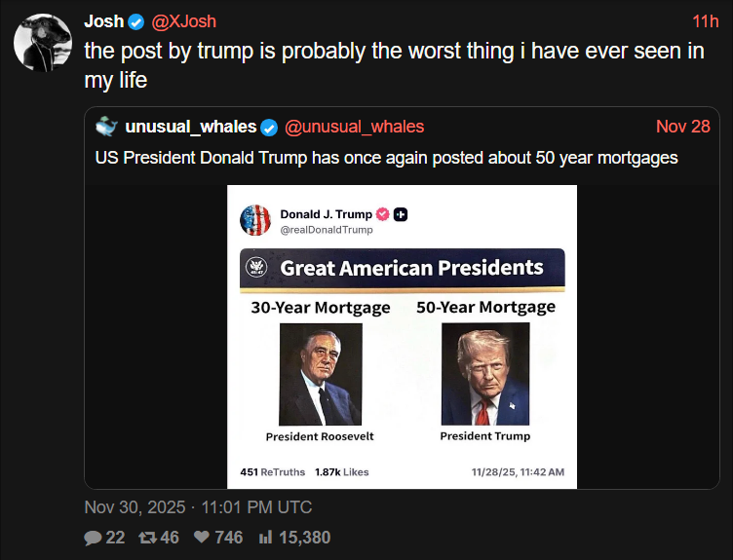Click the unusual_whales display name
This screenshot has height=560, width=733.
(x=191, y=128)
